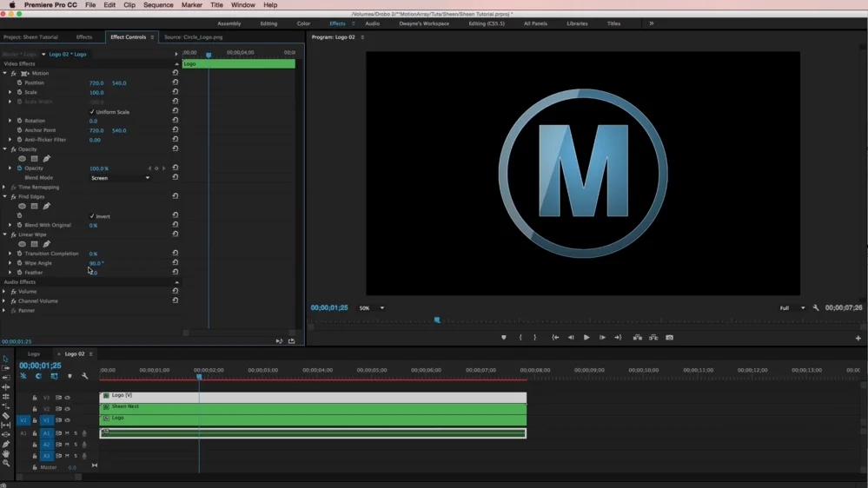Image resolution: width=868 pixels, height=488 pixels.
Task: Pick the Hand tool
Action: coord(6,453)
